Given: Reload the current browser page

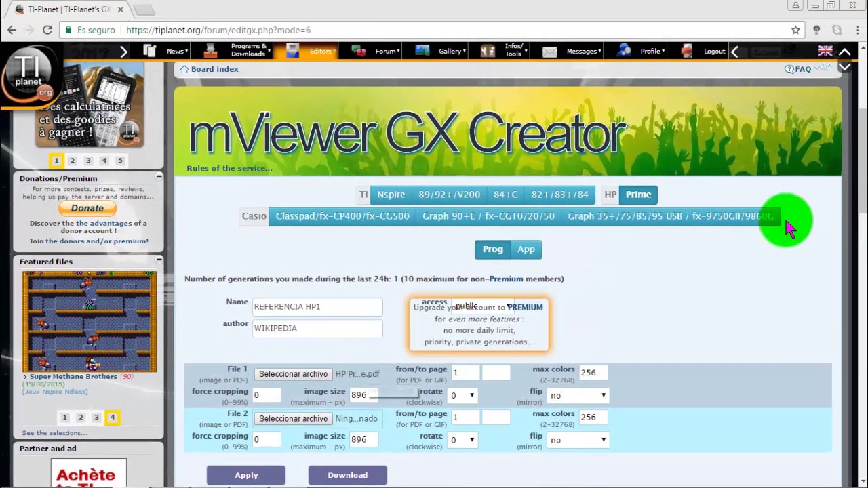Looking at the screenshot, I should click(x=47, y=30).
